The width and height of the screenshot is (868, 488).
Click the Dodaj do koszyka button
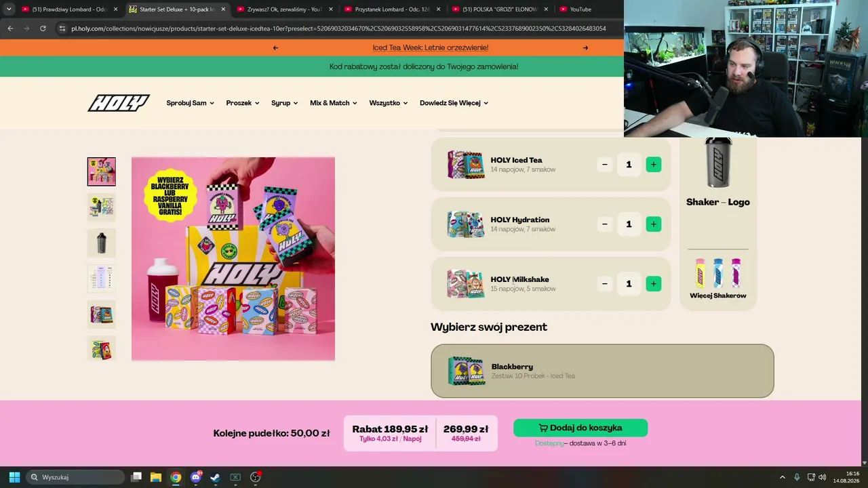tap(580, 428)
